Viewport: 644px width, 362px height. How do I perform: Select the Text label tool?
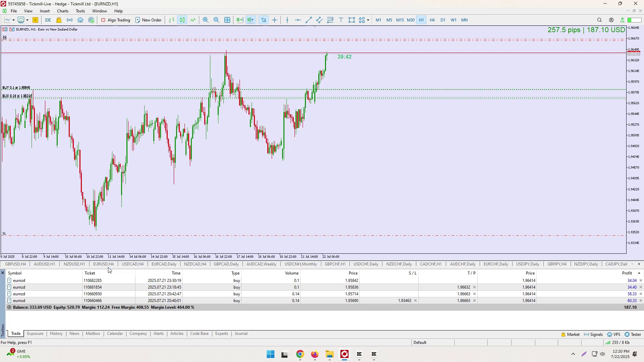pyautogui.click(x=341, y=20)
